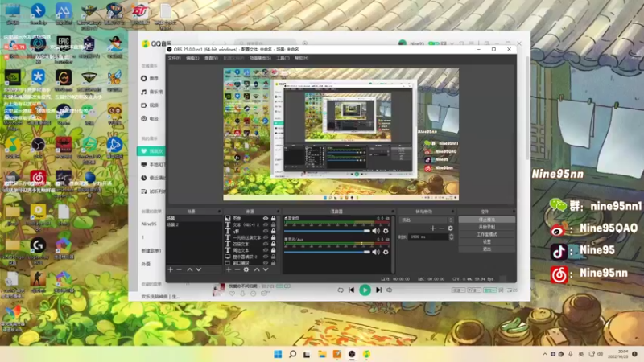Open the Help menu in OBS
644x362 pixels.
click(301, 58)
